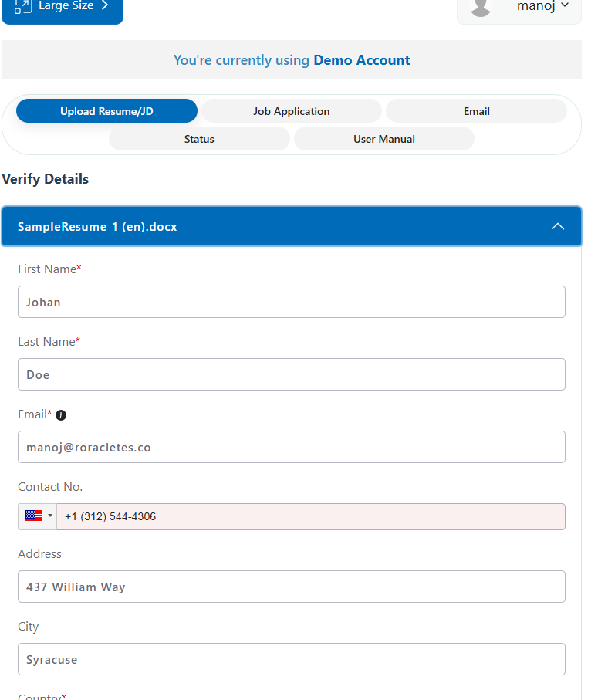This screenshot has width=598, height=700.
Task: Click the Email address input field
Action: pyautogui.click(x=292, y=447)
